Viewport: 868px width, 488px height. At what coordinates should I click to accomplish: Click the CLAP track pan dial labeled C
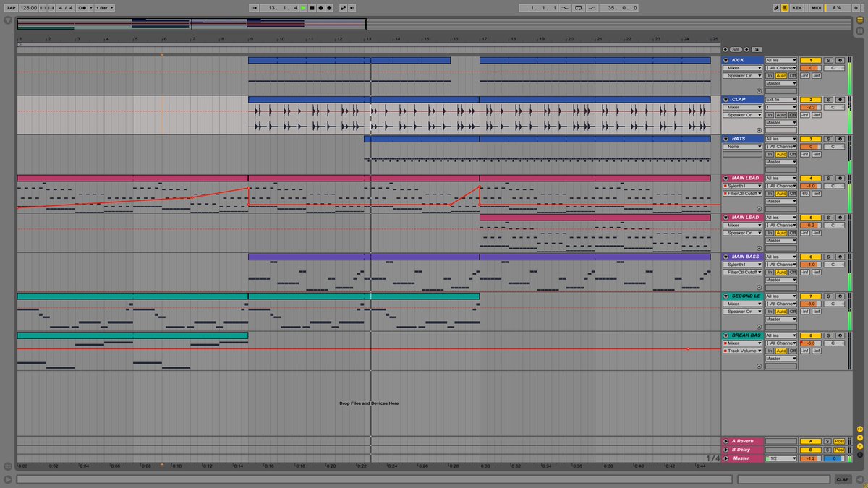click(833, 106)
